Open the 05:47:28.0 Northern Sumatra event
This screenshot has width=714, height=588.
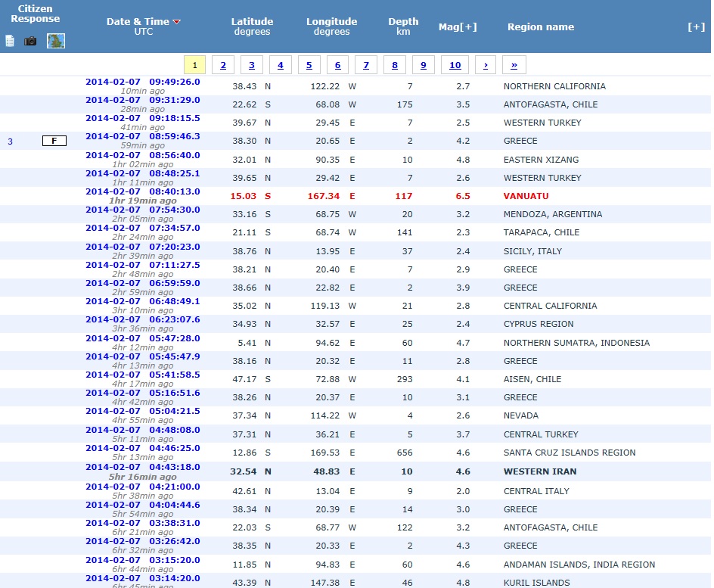coord(142,338)
